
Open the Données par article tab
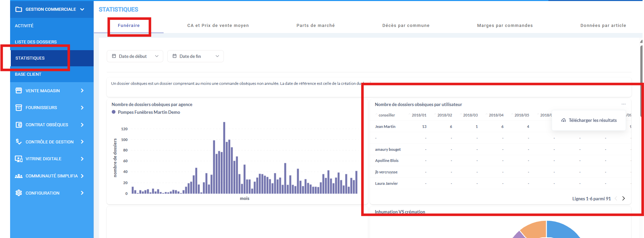coord(603,26)
